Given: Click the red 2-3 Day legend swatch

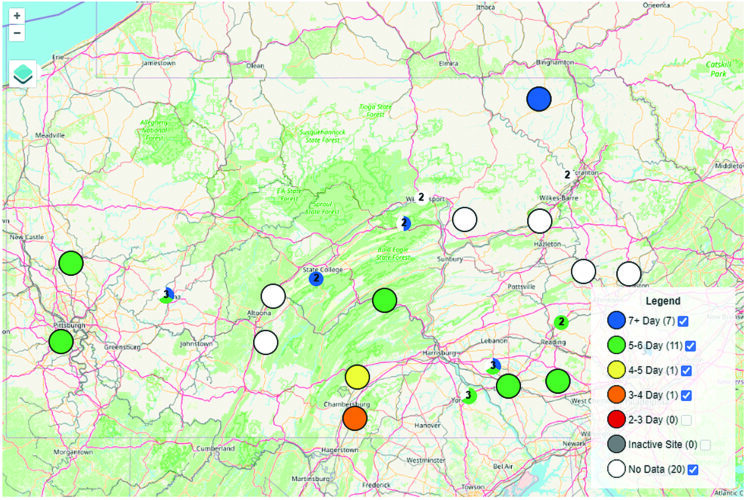Looking at the screenshot, I should [x=616, y=419].
